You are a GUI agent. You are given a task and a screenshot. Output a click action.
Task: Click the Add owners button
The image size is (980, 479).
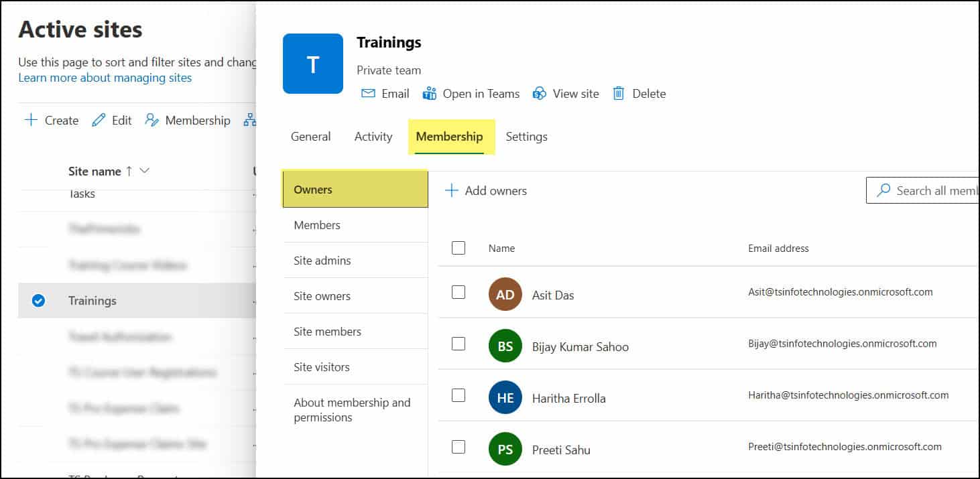[x=485, y=190]
